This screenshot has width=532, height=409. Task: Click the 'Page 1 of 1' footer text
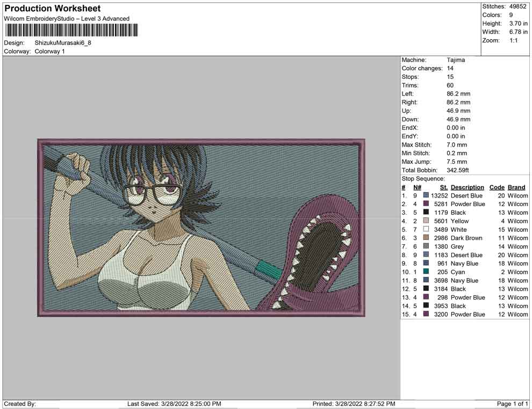pos(512,404)
